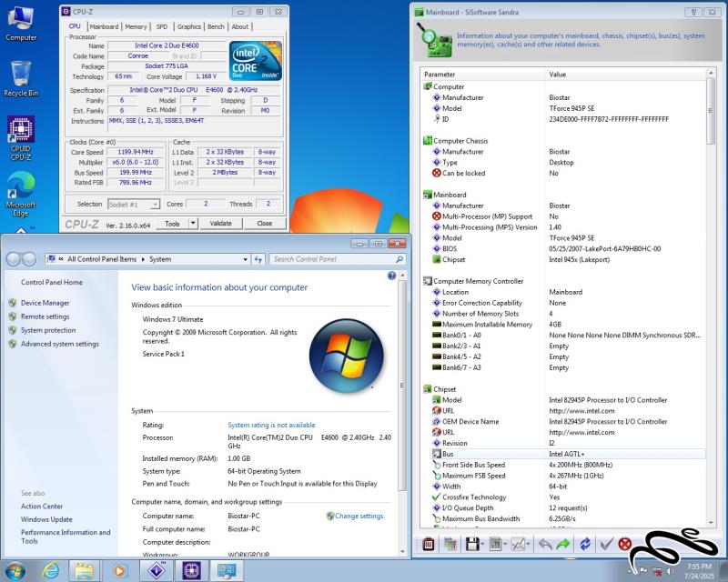Select the 'Bus' Intel AGTL+ row in Sandra

click(x=563, y=454)
